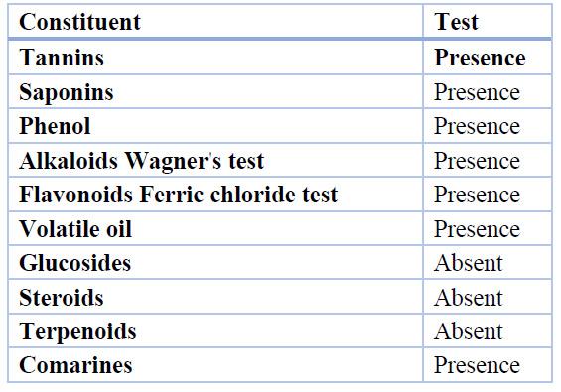
Task: Click Presence result for Volatile oil
Action: (x=477, y=229)
